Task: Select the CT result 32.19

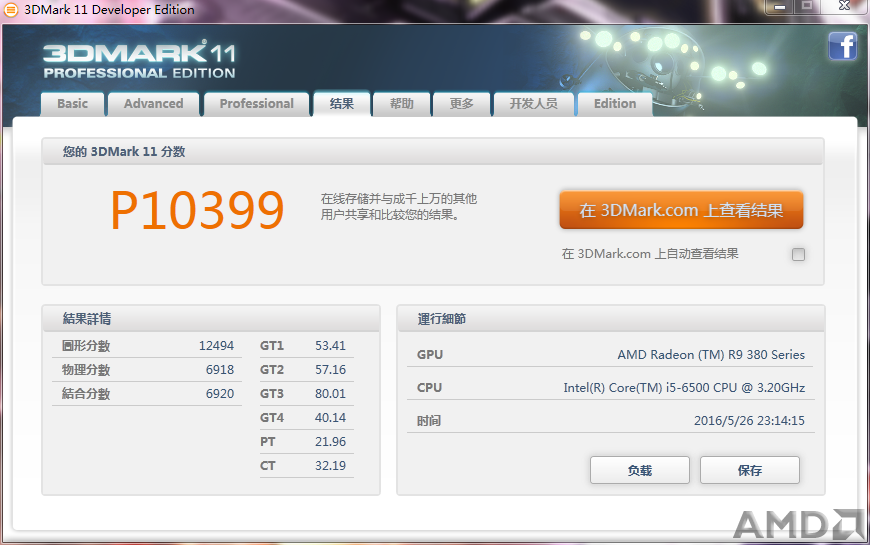Action: coord(330,466)
